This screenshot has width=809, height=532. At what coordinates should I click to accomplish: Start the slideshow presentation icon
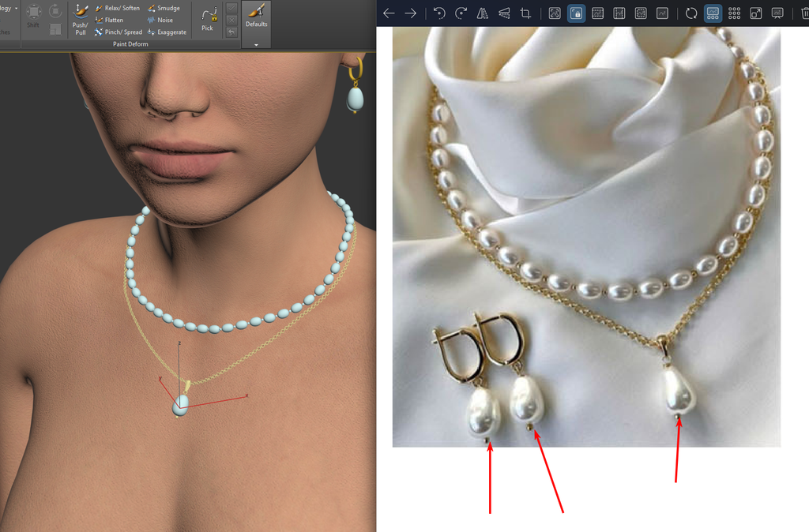pyautogui.click(x=777, y=13)
